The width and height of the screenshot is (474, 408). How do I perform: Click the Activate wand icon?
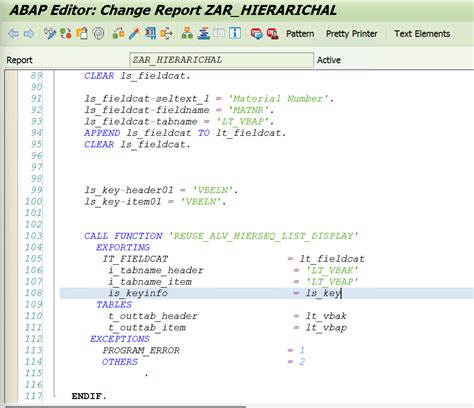pos(134,33)
